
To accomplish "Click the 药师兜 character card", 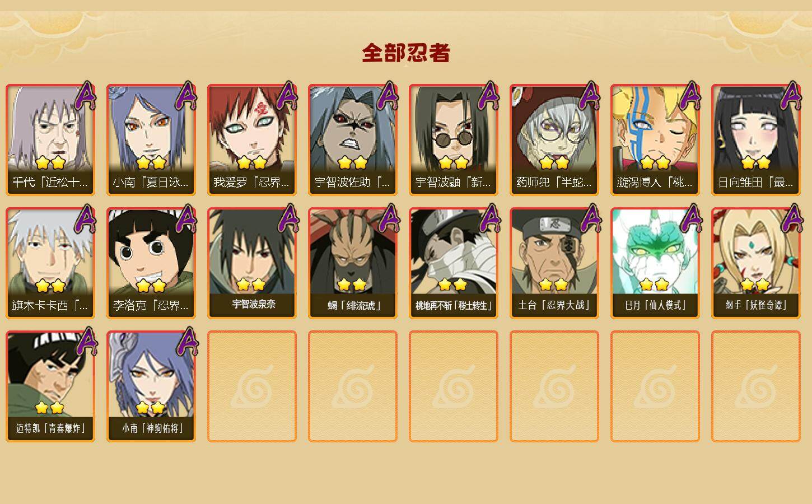I will click(x=554, y=140).
